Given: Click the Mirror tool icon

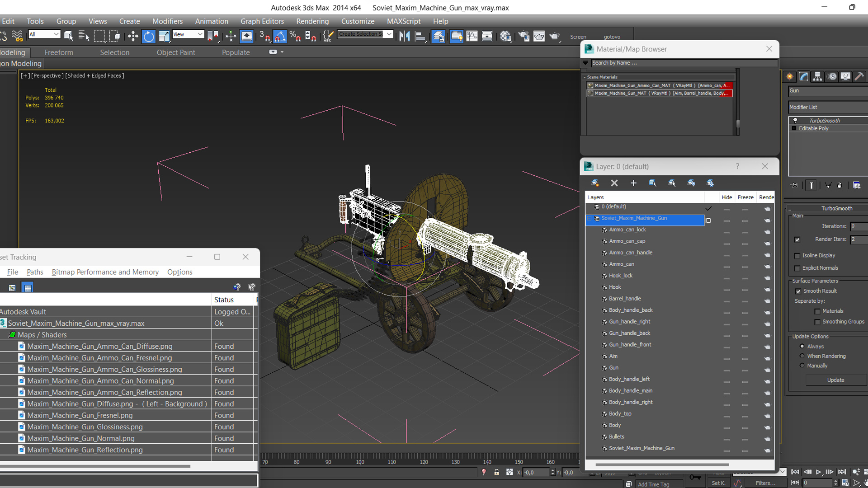Looking at the screenshot, I should tap(405, 36).
